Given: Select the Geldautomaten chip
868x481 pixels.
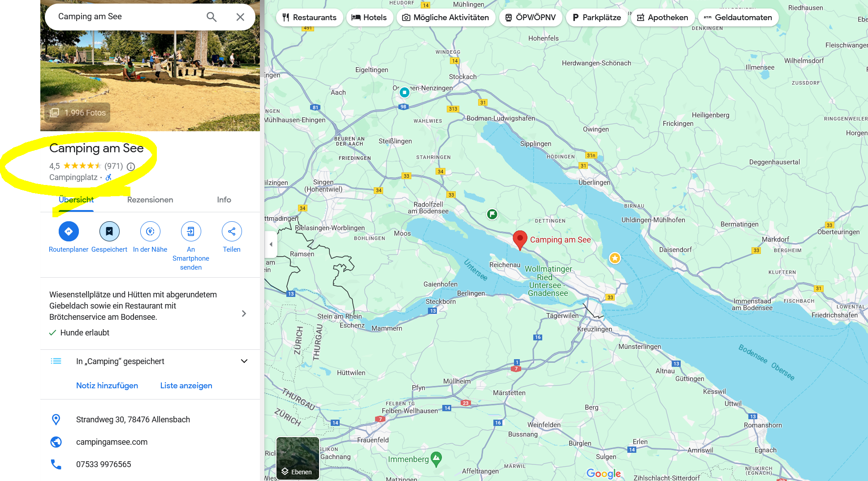Looking at the screenshot, I should click(x=738, y=17).
